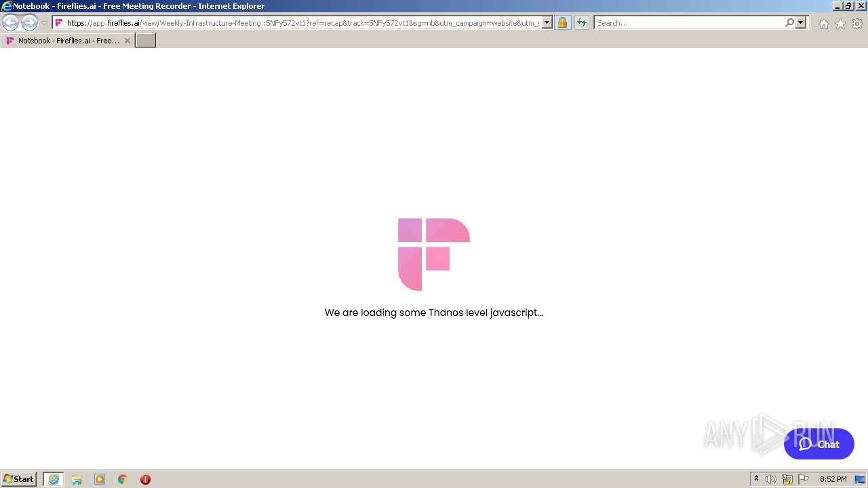
Task: Go to the Home page icon
Action: click(x=823, y=24)
